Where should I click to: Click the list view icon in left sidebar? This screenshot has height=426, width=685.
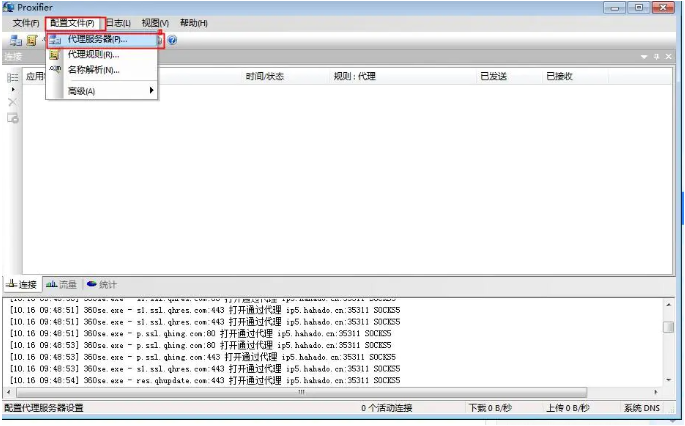point(13,77)
